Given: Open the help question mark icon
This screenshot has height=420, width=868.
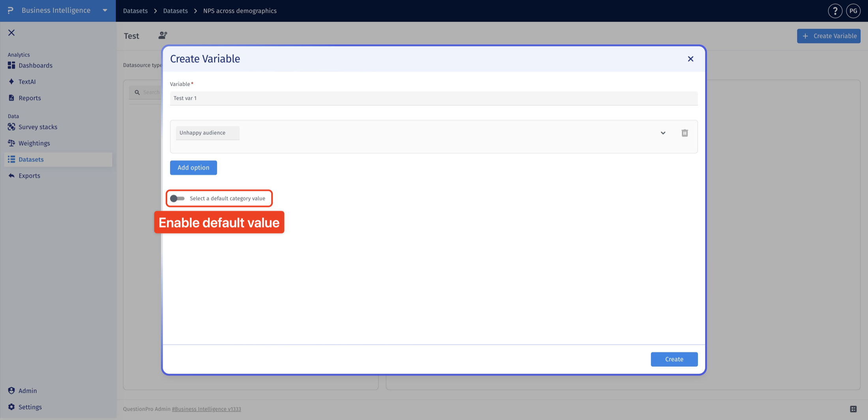Looking at the screenshot, I should 835,11.
